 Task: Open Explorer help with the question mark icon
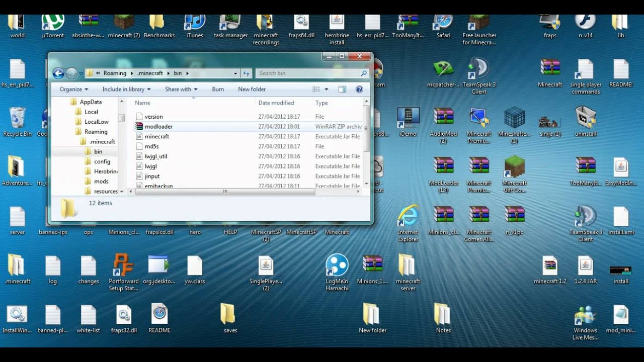click(x=359, y=89)
